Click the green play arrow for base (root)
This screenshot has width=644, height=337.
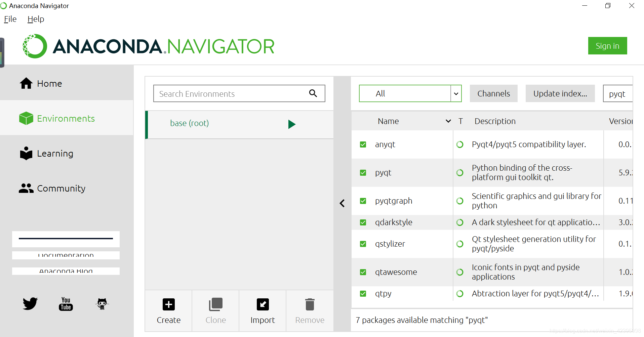point(292,124)
